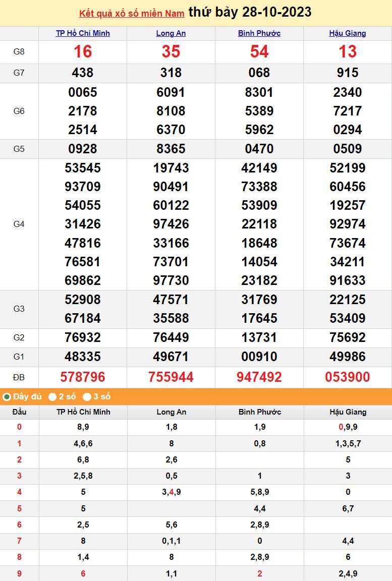
Task: Click the 'Đầu' column header
Action: 19,412
